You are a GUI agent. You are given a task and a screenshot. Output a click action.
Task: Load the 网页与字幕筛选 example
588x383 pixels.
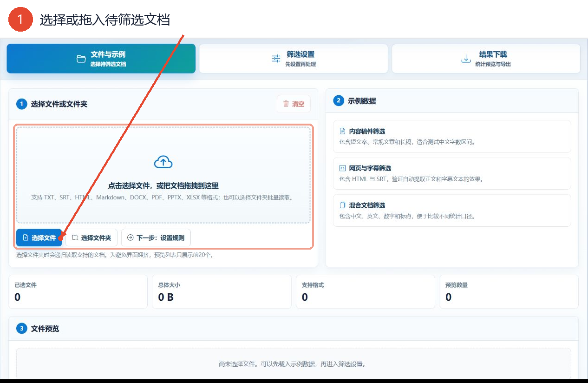[x=452, y=173]
